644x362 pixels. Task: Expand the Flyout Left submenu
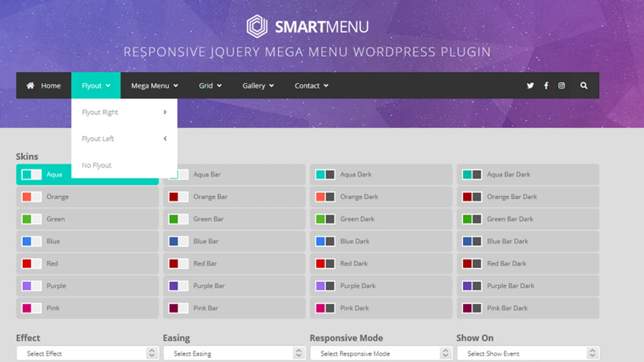pos(124,139)
